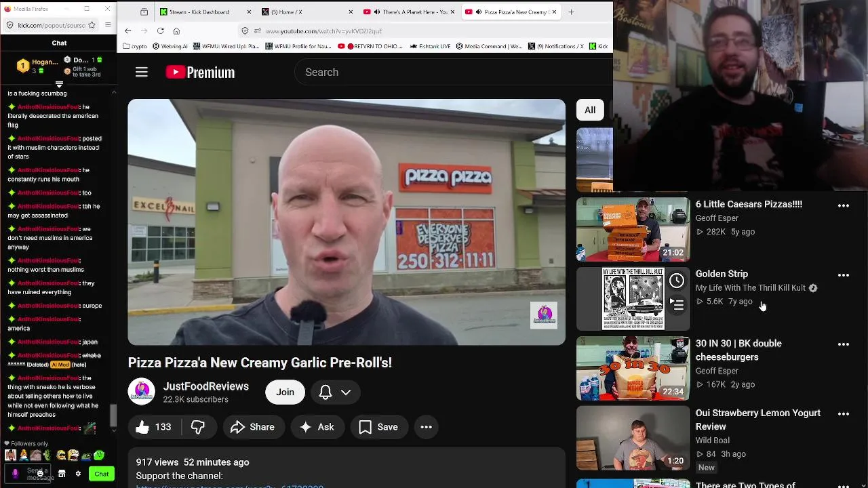Click the Kick chat scrollbar
Screen dimensions: 868x488
tap(113, 415)
